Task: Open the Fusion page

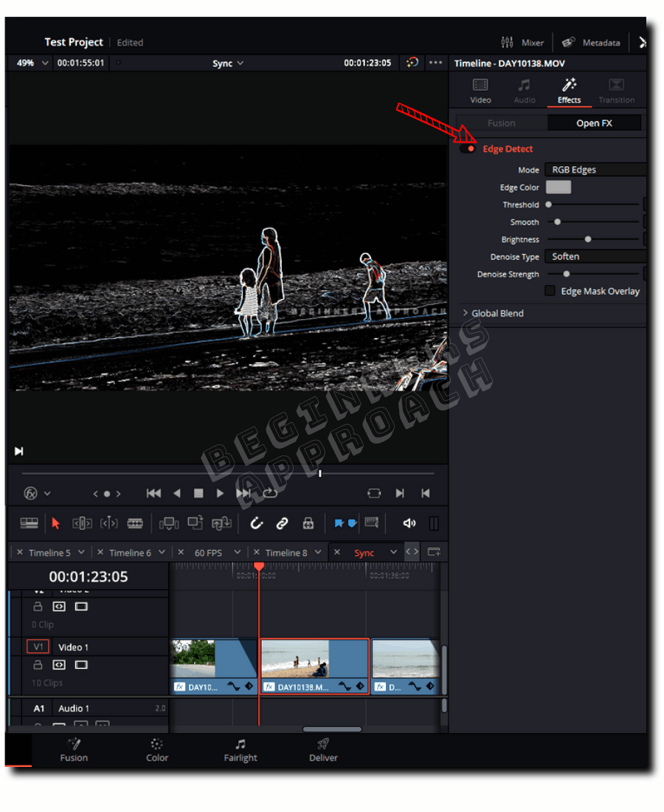Action: tap(74, 751)
